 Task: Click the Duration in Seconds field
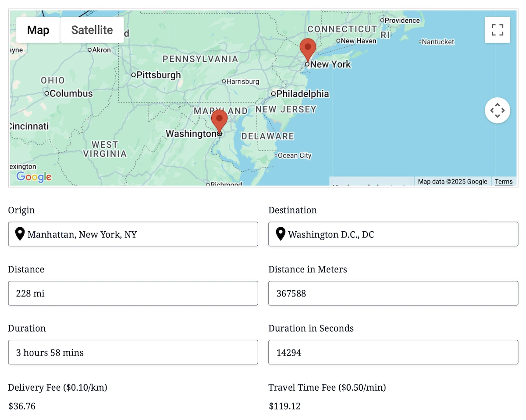(393, 353)
